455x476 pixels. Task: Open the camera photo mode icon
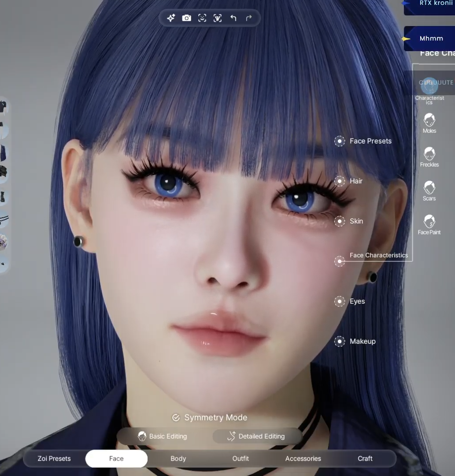tap(187, 18)
